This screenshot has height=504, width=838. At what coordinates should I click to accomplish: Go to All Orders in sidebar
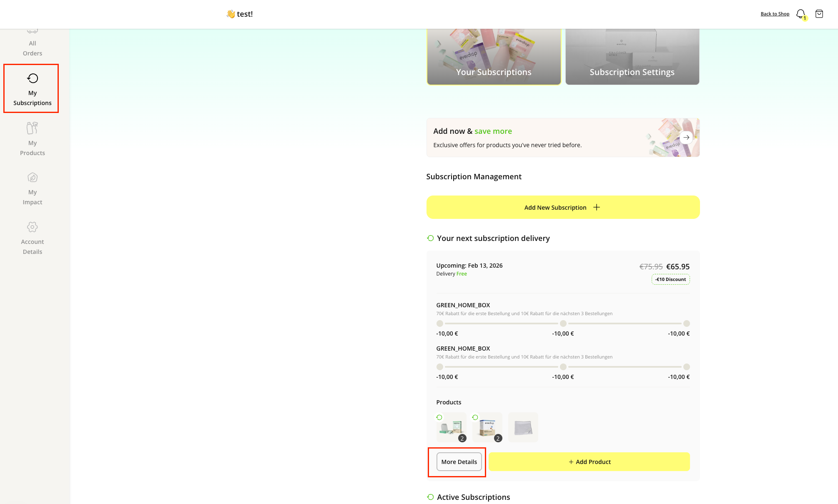[33, 48]
